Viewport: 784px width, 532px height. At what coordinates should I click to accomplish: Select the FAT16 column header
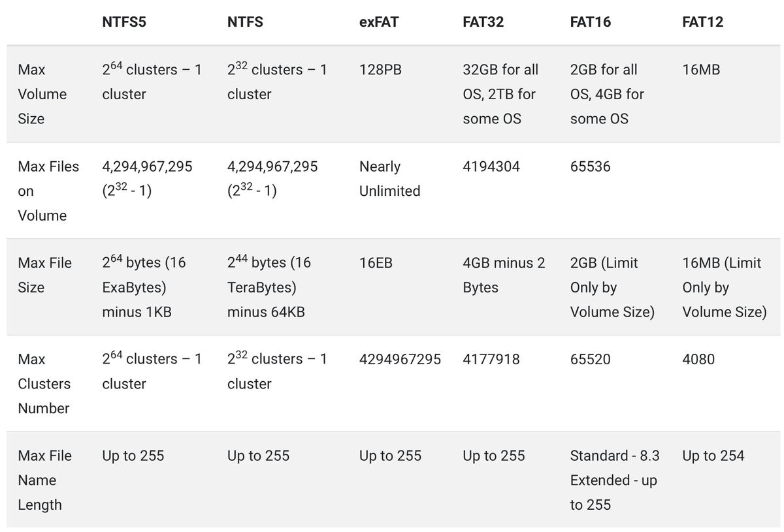point(591,22)
